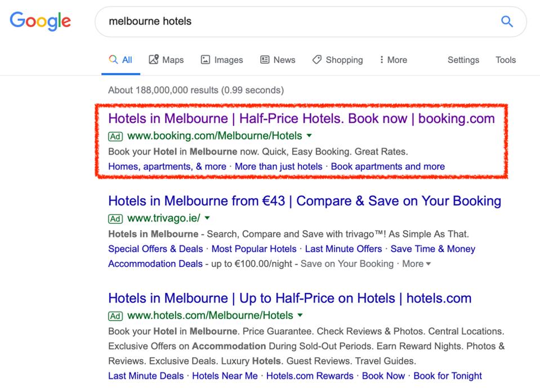540x392 pixels.
Task: Open the Shopping search category icon
Action: pos(318,59)
